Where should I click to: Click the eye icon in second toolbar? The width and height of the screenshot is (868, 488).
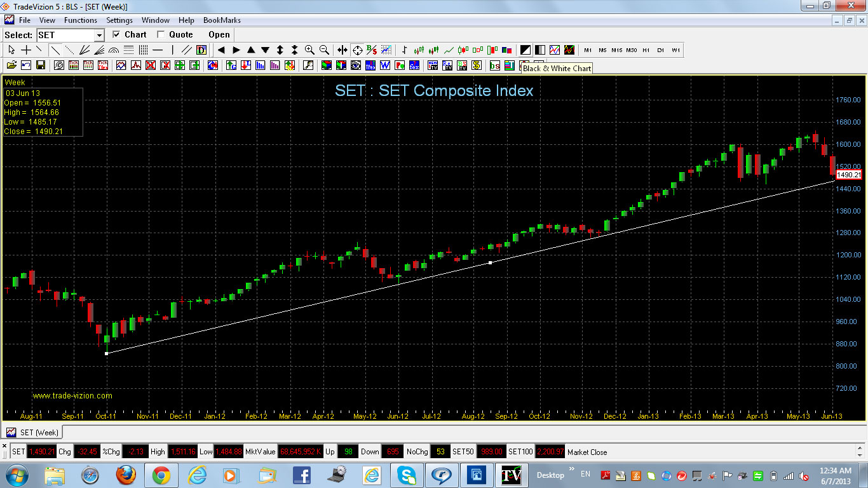point(356,65)
